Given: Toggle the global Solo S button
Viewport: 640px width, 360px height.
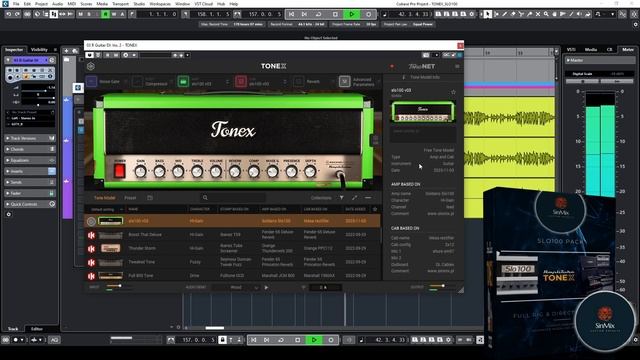Looking at the screenshot, I should pyautogui.click(x=89, y=14).
